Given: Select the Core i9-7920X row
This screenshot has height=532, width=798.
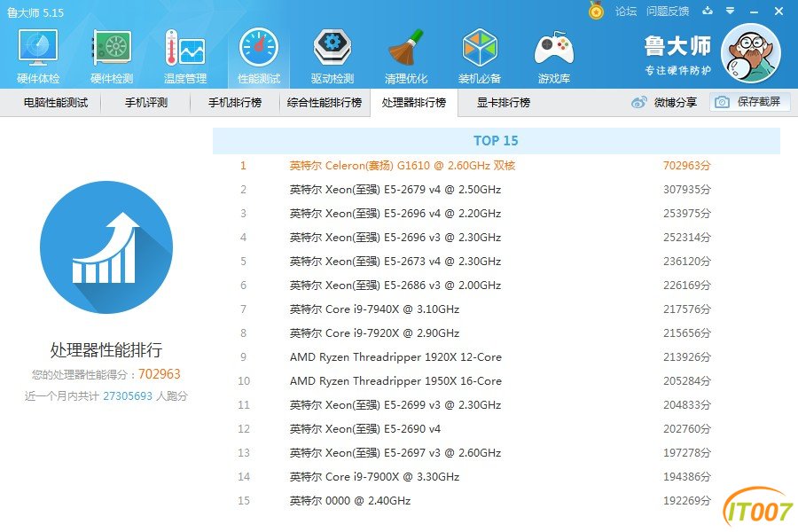Looking at the screenshot, I should pos(497,333).
